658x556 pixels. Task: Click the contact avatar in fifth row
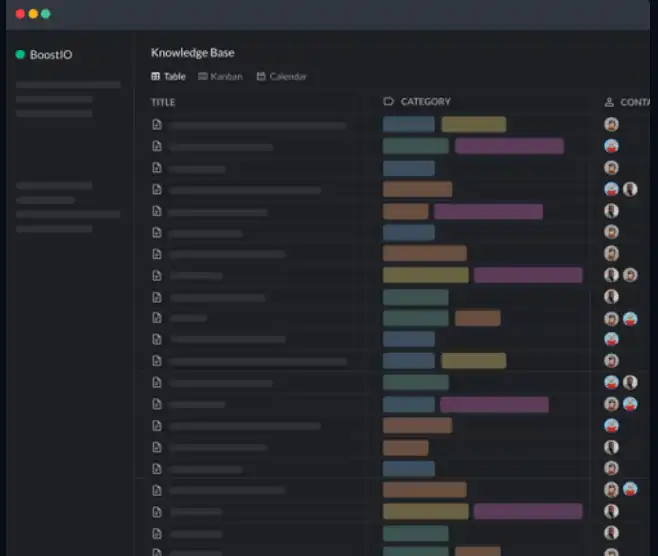611,211
